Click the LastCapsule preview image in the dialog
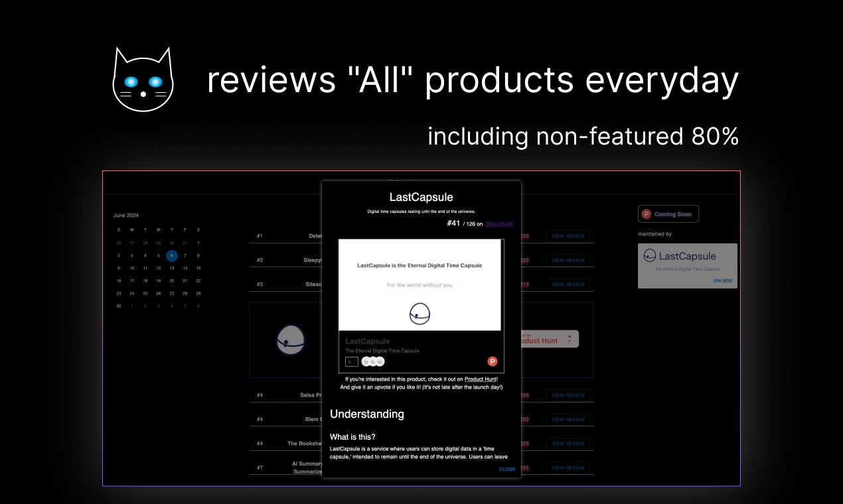 pos(420,285)
